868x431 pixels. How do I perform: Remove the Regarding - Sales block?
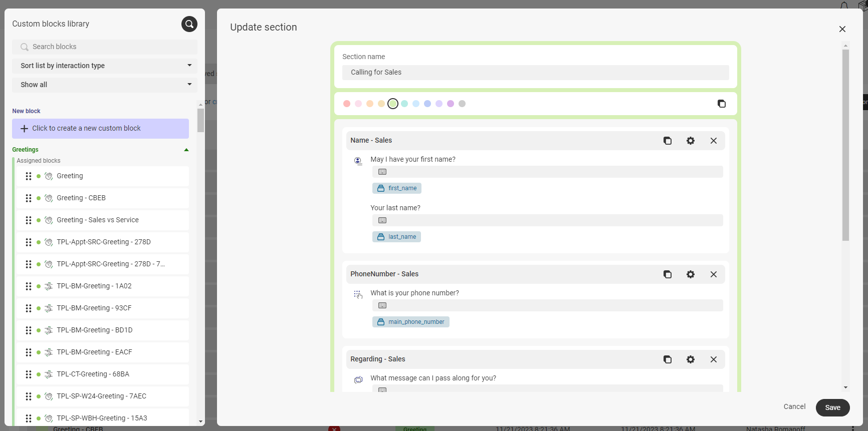(x=714, y=359)
